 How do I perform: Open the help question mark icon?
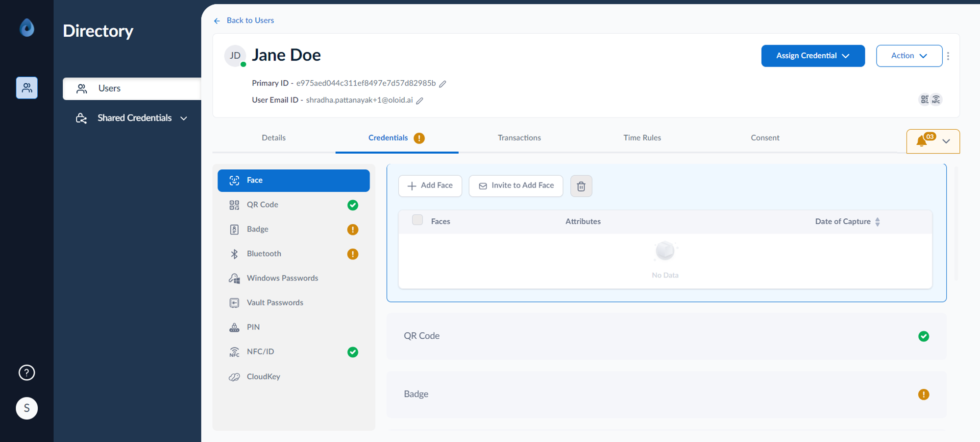click(x=27, y=373)
